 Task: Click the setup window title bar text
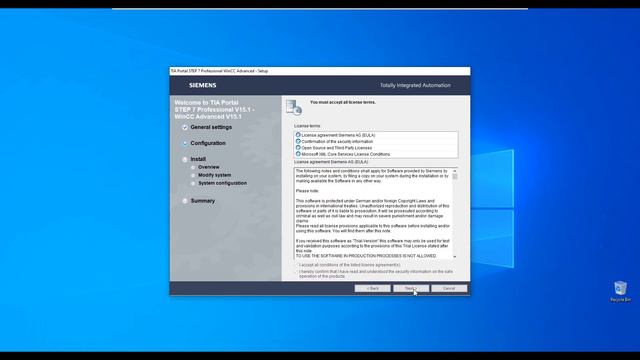219,71
